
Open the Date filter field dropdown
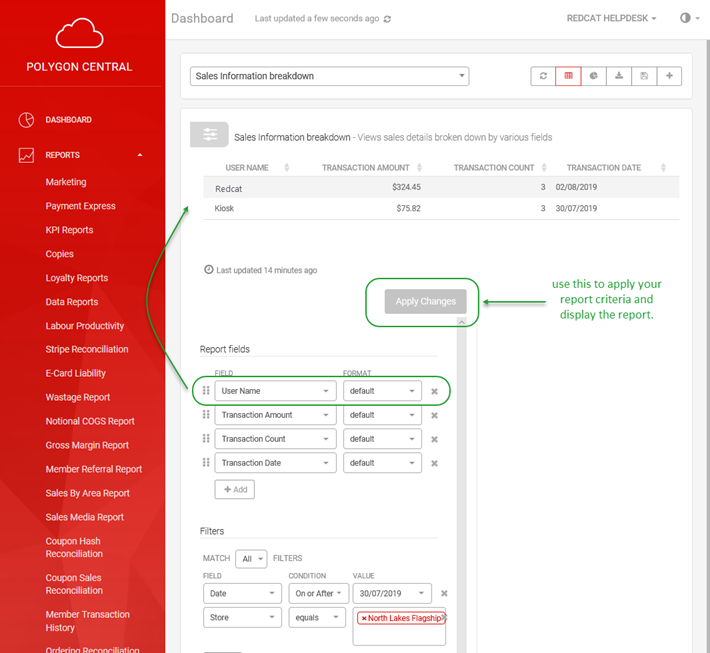[x=242, y=593]
